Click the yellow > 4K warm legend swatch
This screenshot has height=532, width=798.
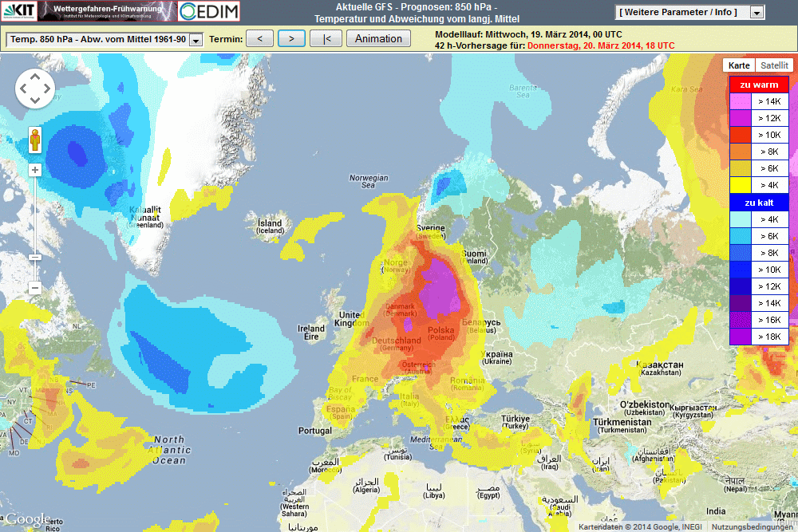pos(740,185)
